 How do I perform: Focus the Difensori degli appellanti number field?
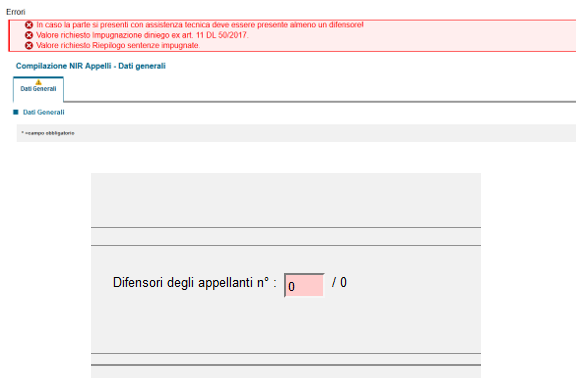[x=304, y=285]
